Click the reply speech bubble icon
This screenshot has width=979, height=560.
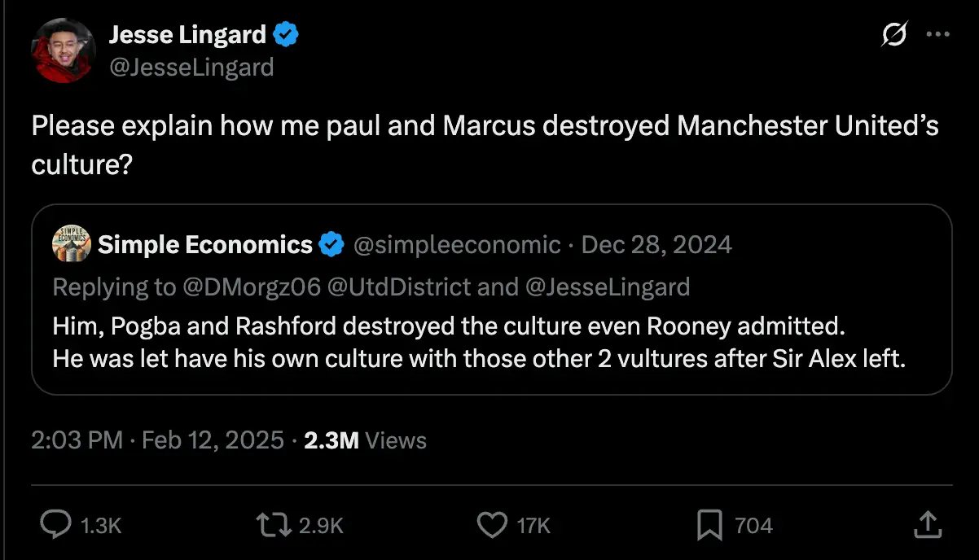pyautogui.click(x=56, y=525)
